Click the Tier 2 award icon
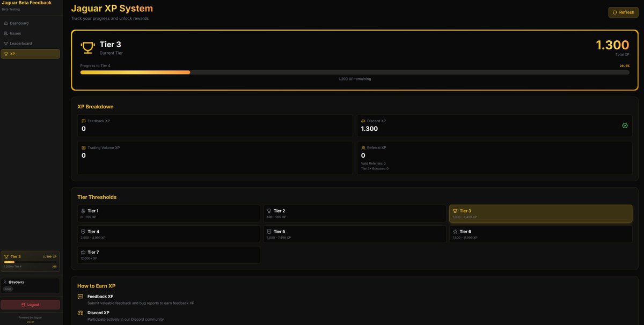Image resolution: width=644 pixels, height=325 pixels. pyautogui.click(x=269, y=211)
